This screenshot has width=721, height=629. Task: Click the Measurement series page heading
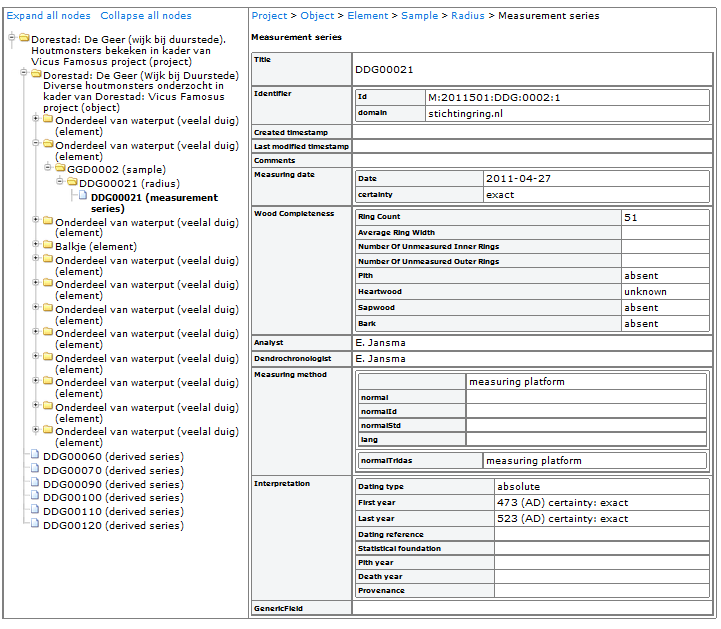(297, 37)
